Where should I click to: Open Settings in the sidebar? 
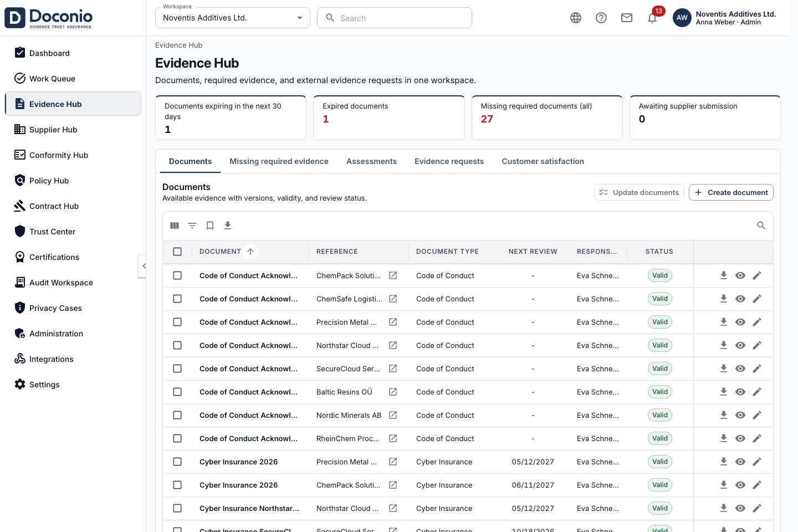pos(73,385)
